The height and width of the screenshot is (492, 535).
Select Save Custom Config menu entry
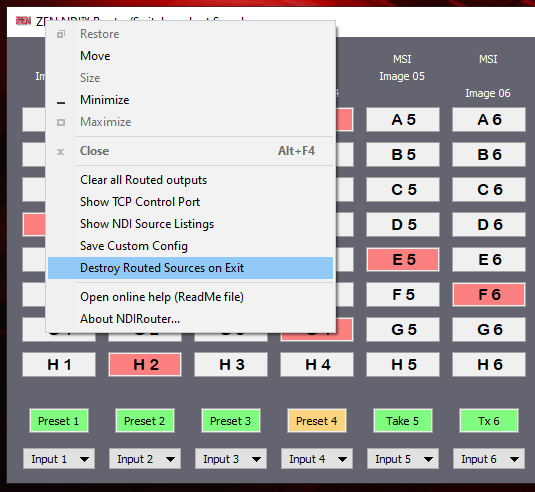[x=190, y=246]
